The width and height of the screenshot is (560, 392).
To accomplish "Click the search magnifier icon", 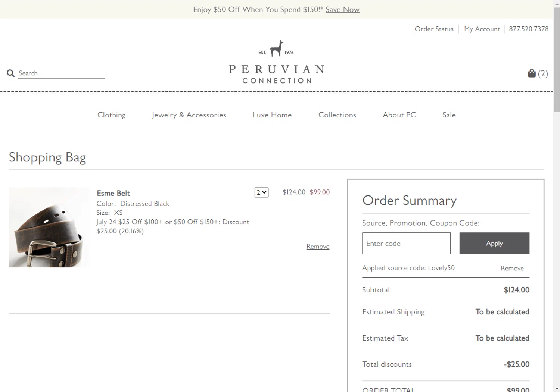I will click(10, 73).
